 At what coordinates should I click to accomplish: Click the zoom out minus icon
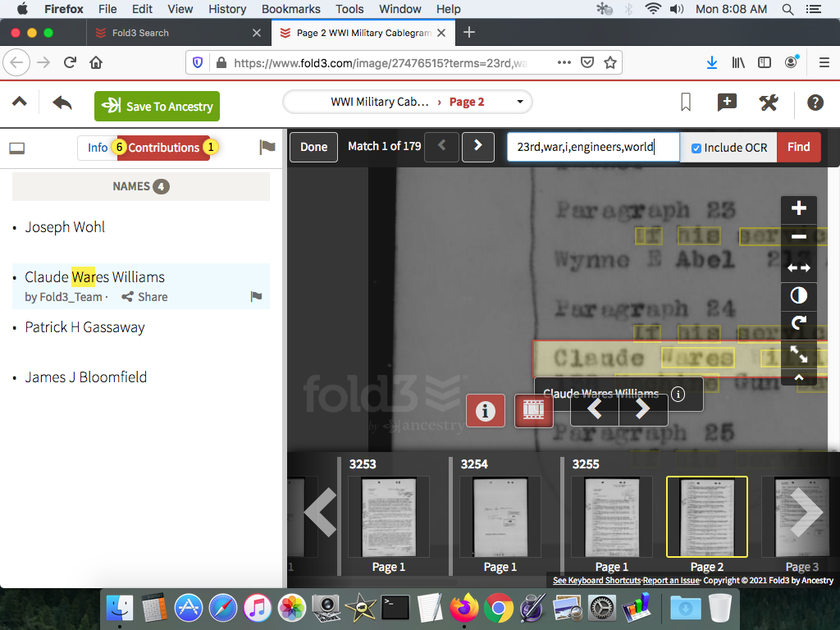798,238
